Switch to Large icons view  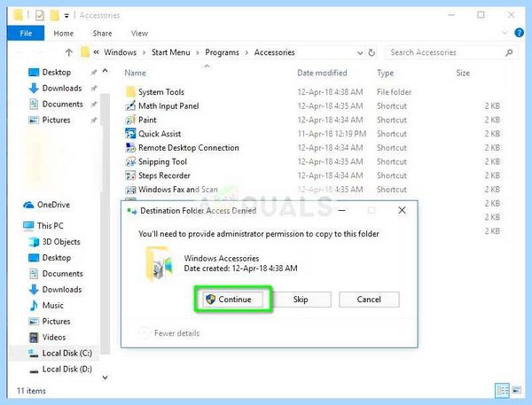tap(516, 391)
